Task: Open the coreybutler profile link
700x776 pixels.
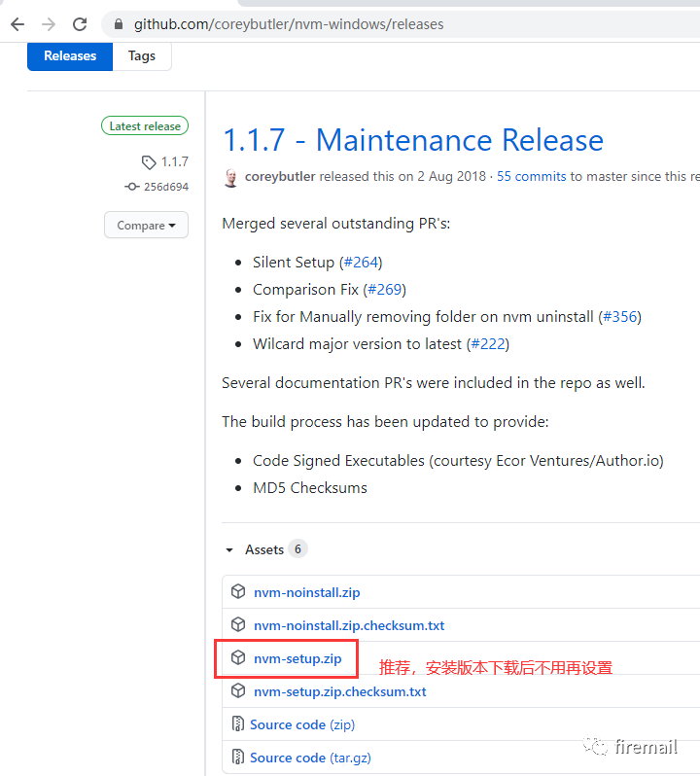Action: click(x=280, y=176)
